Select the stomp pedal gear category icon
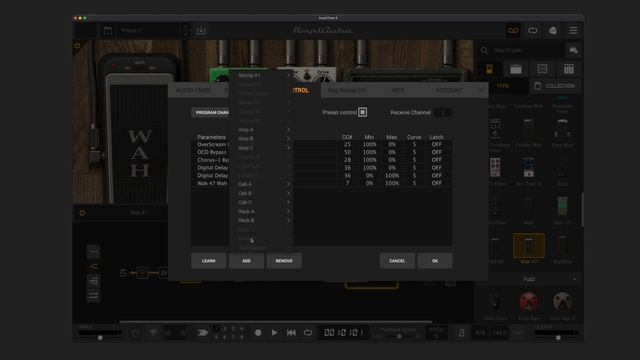 coord(489,69)
